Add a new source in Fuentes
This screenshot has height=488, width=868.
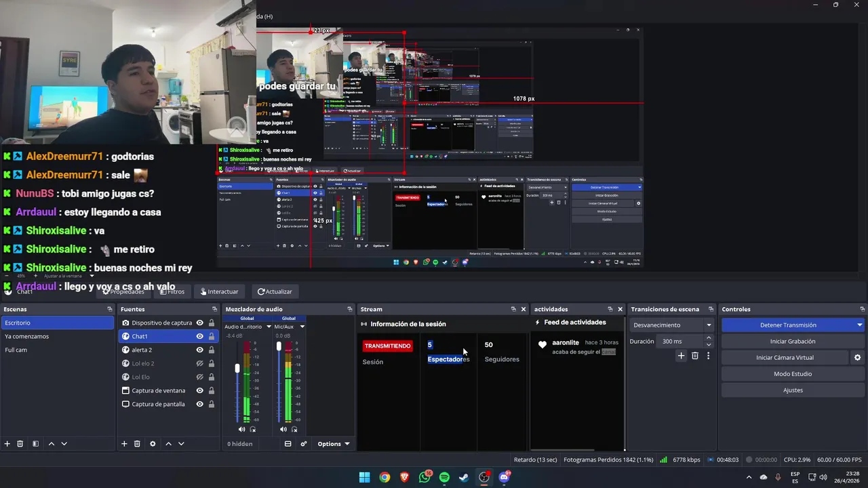coord(124,444)
